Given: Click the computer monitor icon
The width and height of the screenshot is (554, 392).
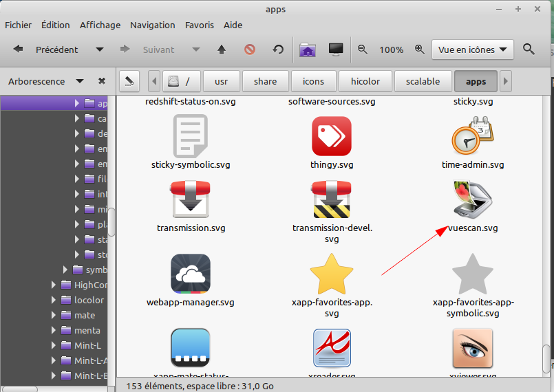Looking at the screenshot, I should point(336,50).
